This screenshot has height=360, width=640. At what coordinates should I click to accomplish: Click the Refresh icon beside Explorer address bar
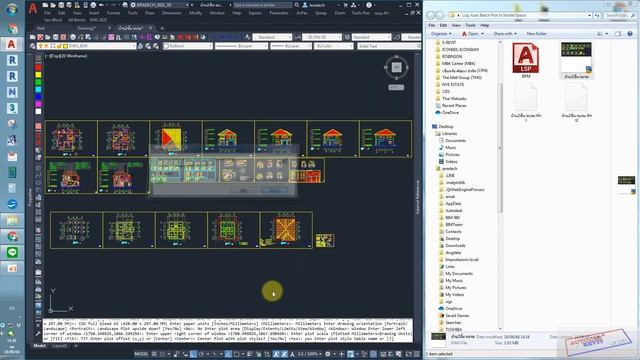click(x=597, y=15)
